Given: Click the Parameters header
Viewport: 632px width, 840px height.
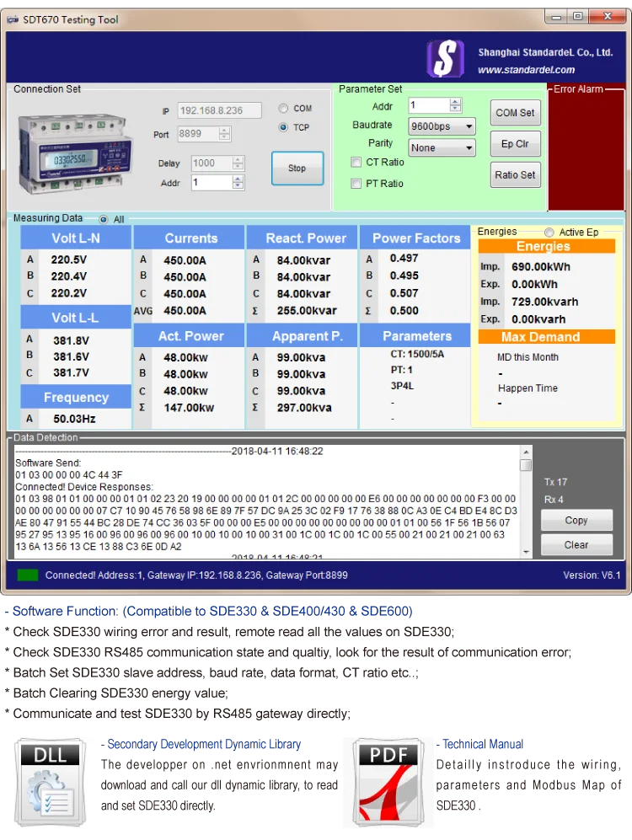Looking at the screenshot, I should coord(416,336).
